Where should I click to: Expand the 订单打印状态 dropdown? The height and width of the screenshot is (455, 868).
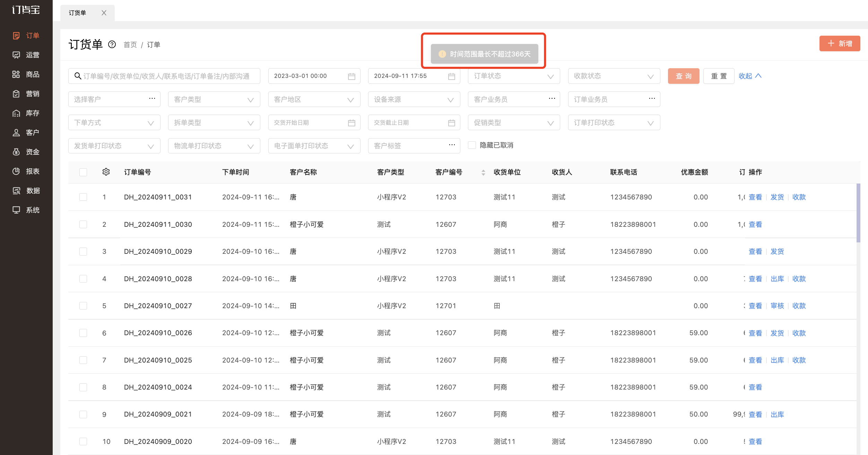pyautogui.click(x=614, y=123)
